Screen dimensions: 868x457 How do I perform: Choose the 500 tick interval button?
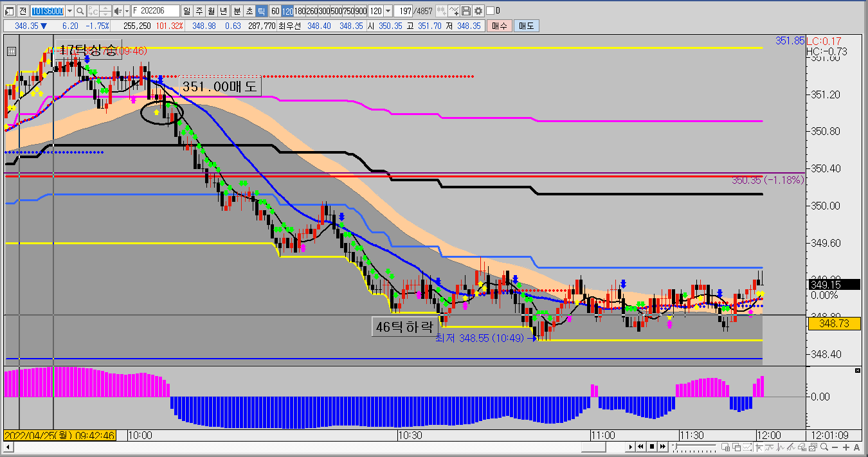click(336, 11)
